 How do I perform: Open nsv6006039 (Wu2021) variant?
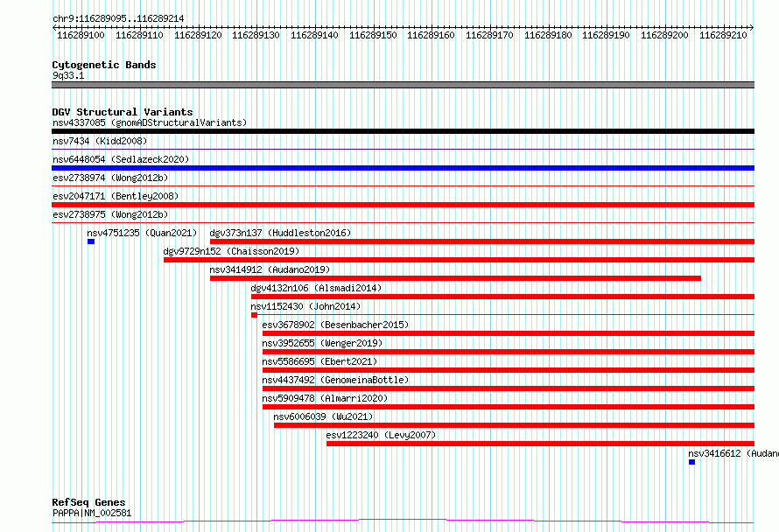tap(323, 416)
